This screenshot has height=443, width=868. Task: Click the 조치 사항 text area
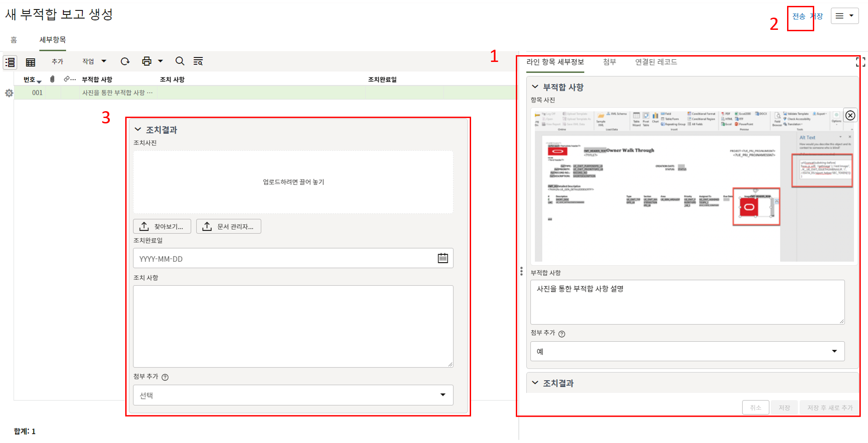(293, 326)
